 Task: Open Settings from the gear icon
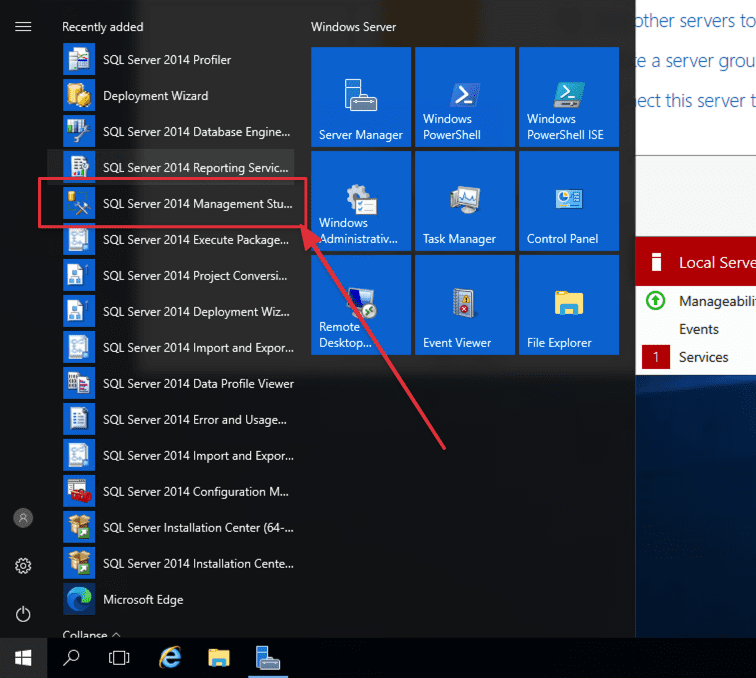[x=23, y=566]
